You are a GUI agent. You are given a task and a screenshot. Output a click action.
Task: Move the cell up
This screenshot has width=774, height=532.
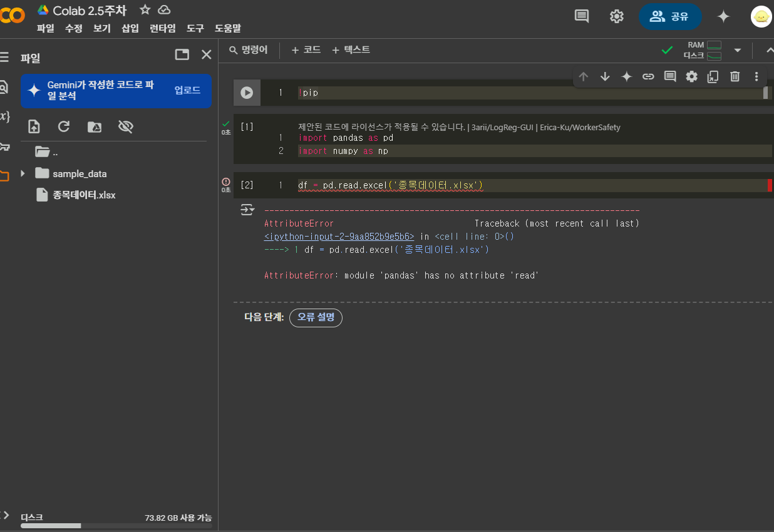(584, 76)
